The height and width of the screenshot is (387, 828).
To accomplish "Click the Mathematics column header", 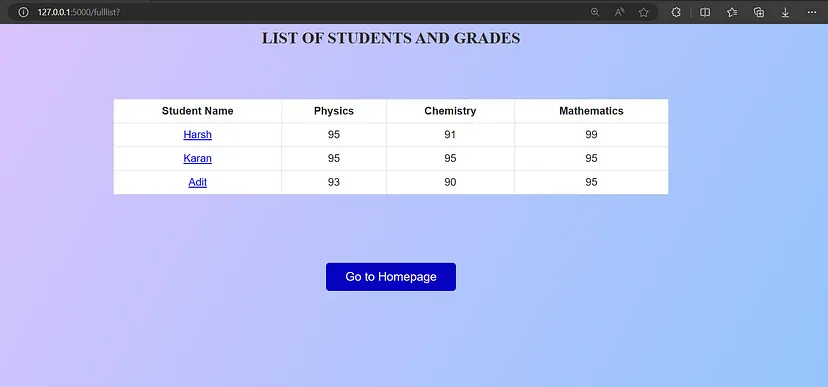I will [x=591, y=111].
